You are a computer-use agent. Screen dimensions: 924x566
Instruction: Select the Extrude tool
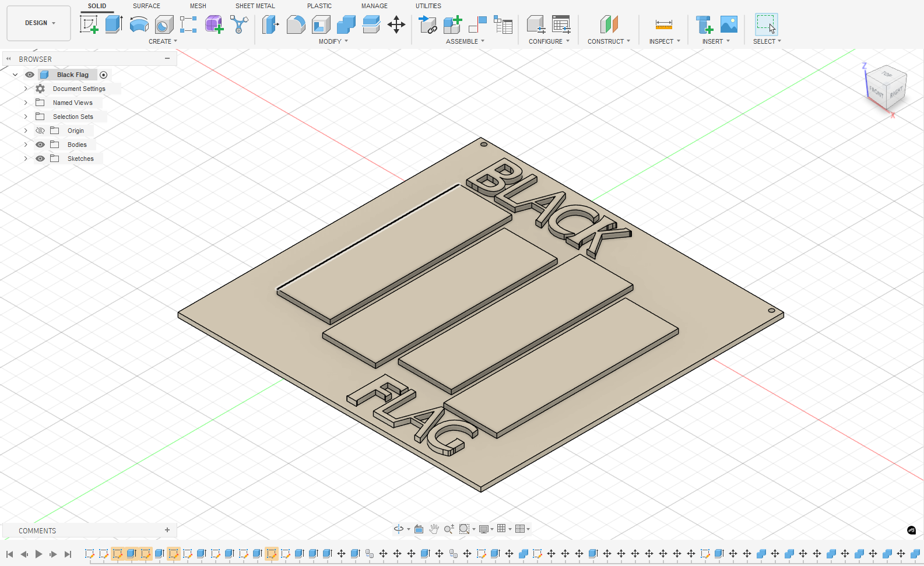pos(114,24)
